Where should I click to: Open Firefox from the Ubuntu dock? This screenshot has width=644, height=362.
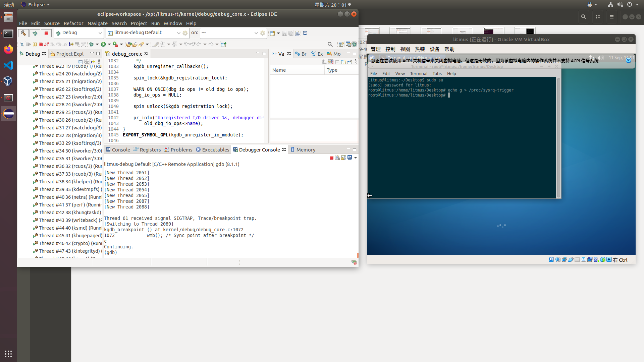click(x=8, y=49)
